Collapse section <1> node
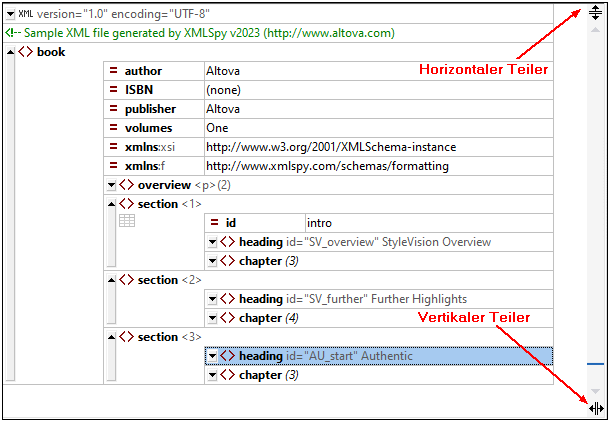Viewport: 610px width, 422px height. coord(111,204)
